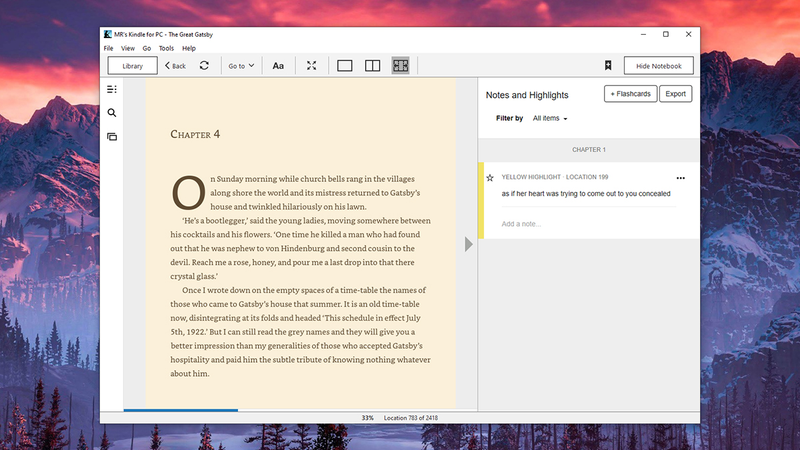The height and width of the screenshot is (450, 800).
Task: Click Hide Notebook button
Action: (x=659, y=66)
